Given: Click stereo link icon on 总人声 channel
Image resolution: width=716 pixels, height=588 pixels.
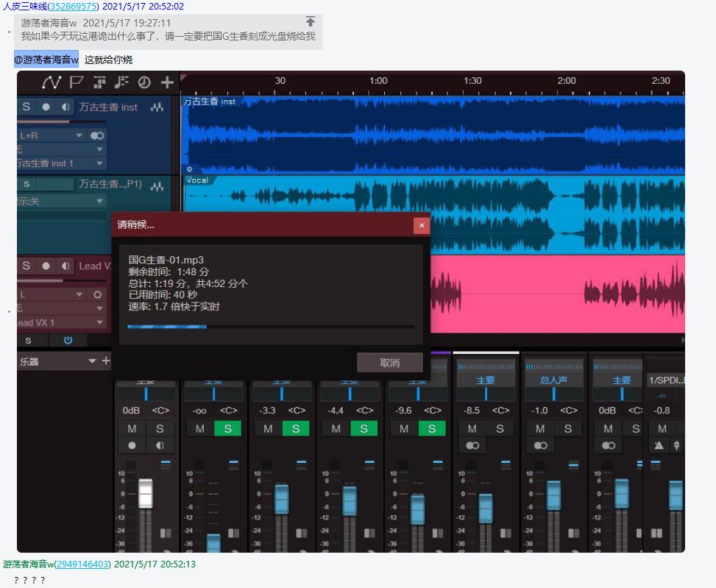Looking at the screenshot, I should (x=540, y=445).
